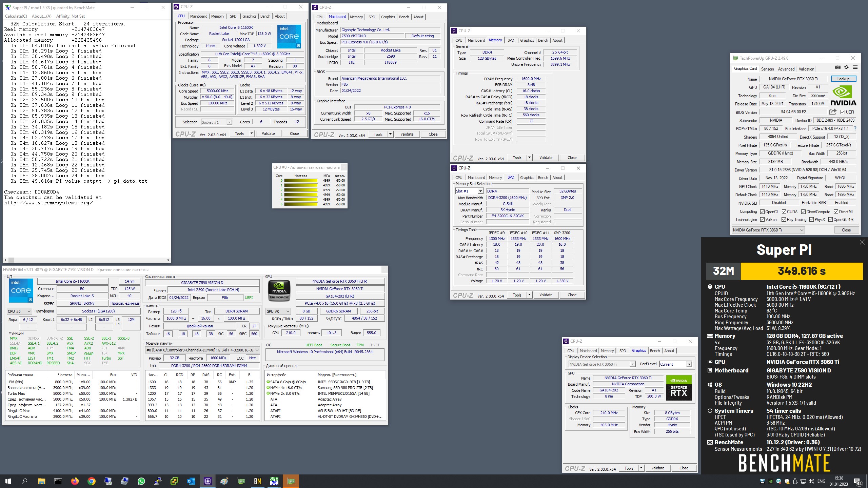Open About...(A) menu in Super PI

click(41, 16)
